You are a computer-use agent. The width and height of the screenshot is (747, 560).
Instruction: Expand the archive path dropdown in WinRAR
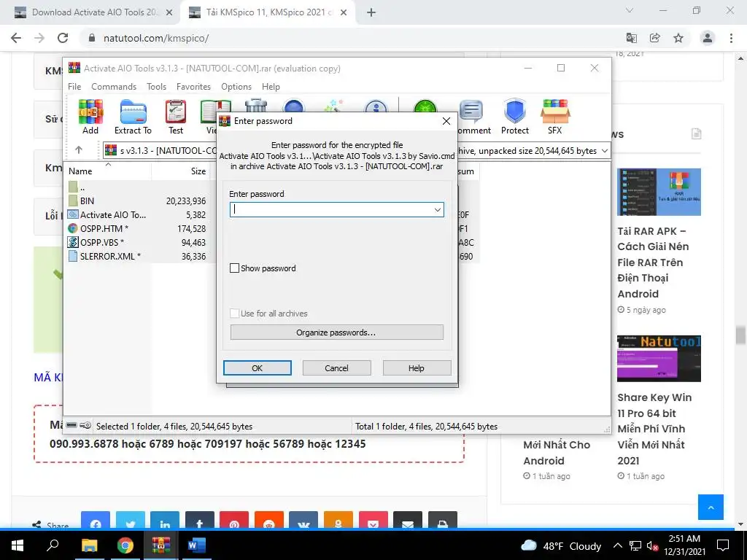click(605, 151)
